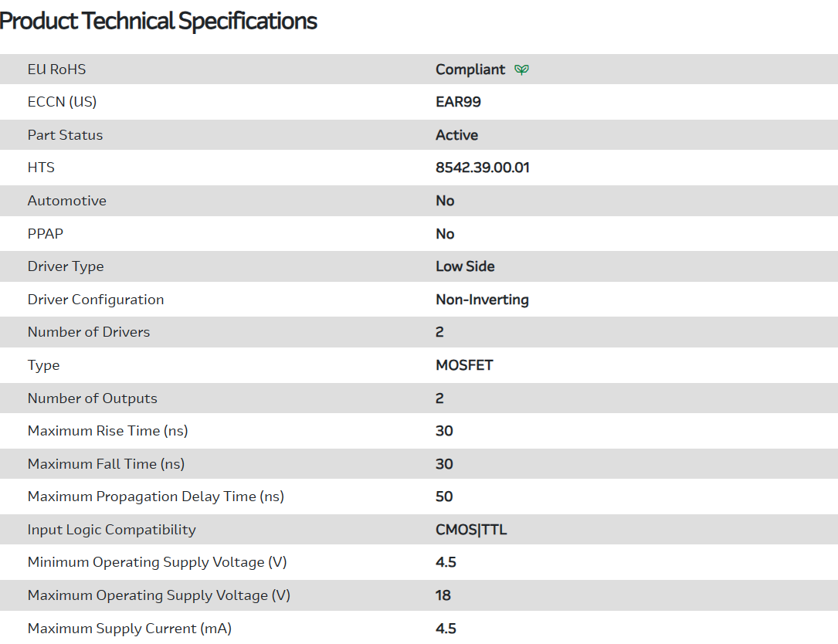The image size is (838, 644).
Task: Click the MOSFET type value
Action: (x=464, y=365)
